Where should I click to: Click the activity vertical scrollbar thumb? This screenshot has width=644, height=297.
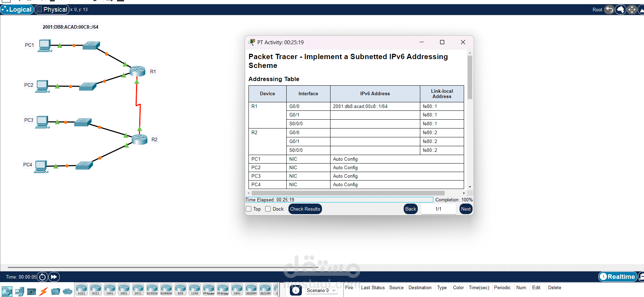(470, 77)
